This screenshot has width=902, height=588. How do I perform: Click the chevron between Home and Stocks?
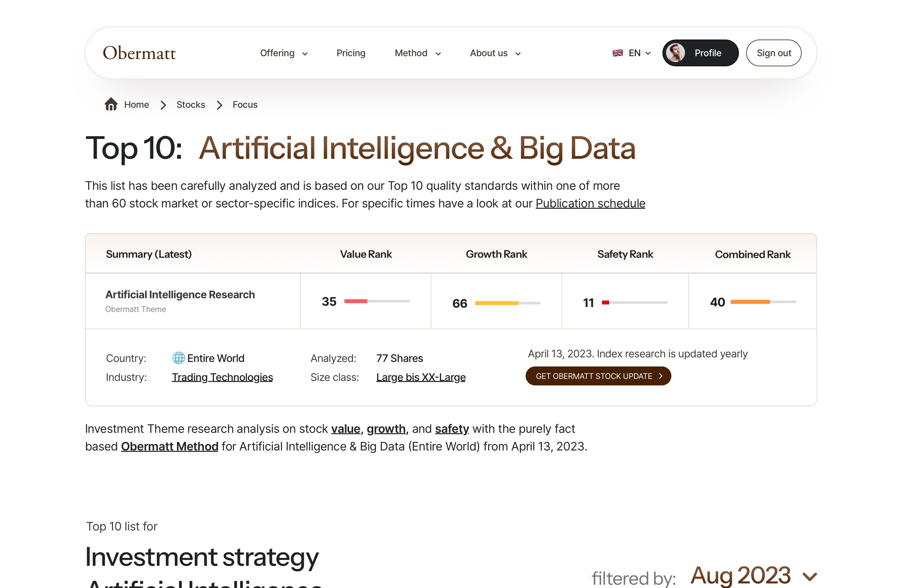point(163,105)
